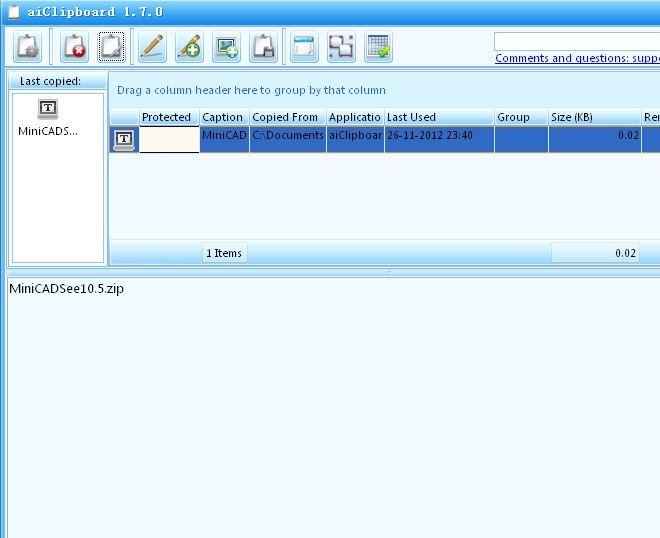This screenshot has width=660, height=538.
Task: Click the delete clipboard item icon
Action: tap(75, 46)
